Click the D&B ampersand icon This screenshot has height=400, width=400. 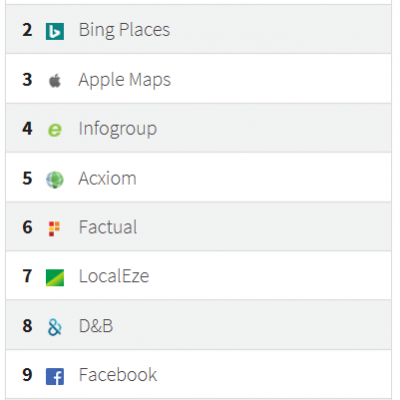click(55, 327)
